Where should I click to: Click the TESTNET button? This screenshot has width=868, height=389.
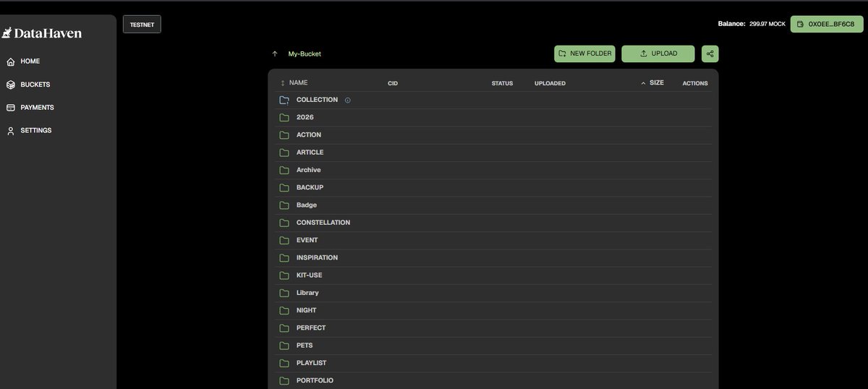pos(142,24)
